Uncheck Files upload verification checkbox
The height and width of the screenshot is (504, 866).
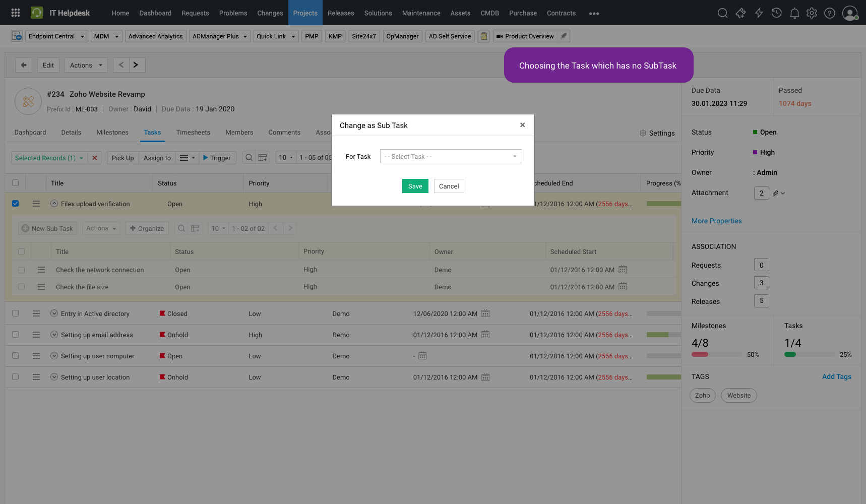tap(15, 204)
